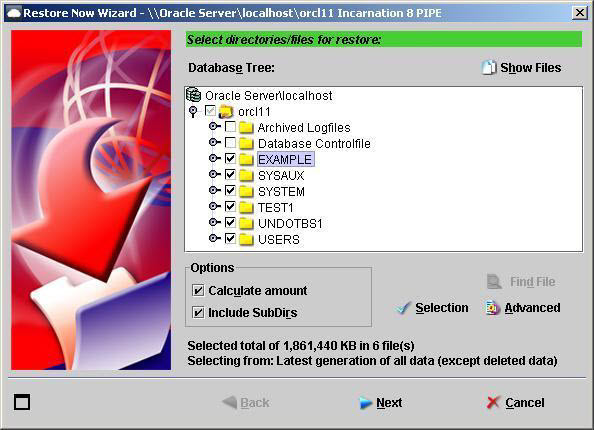
Task: Expand the SYSTEM tablespace node
Action: 214,190
